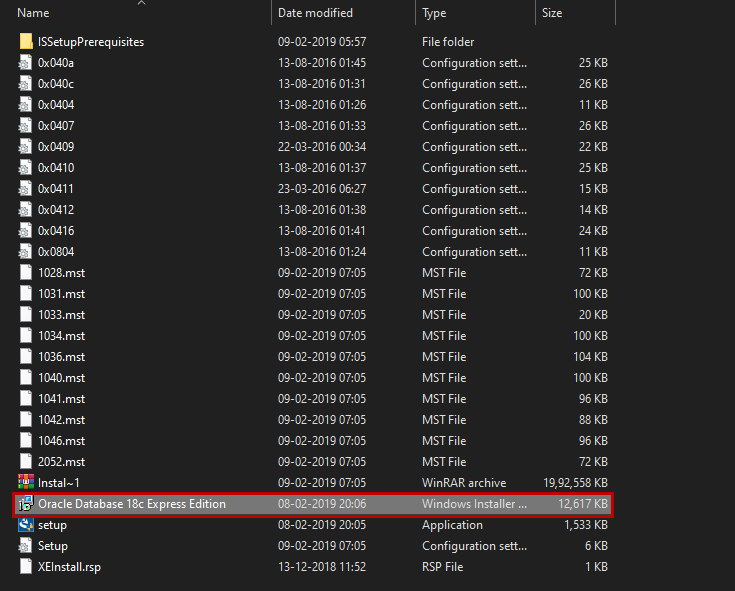Click the 1036.mst file icon
The height and width of the screenshot is (591, 735).
click(x=26, y=357)
